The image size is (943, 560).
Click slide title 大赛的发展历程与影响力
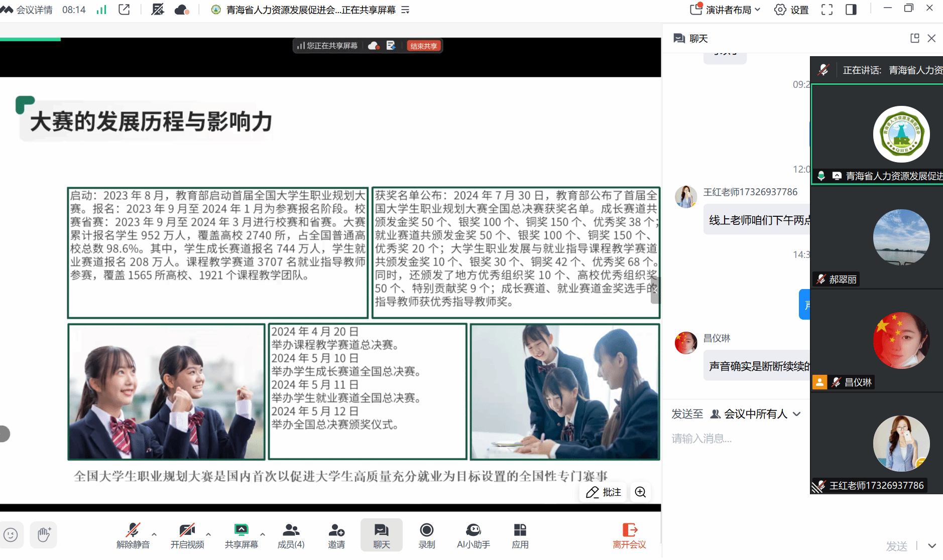151,122
